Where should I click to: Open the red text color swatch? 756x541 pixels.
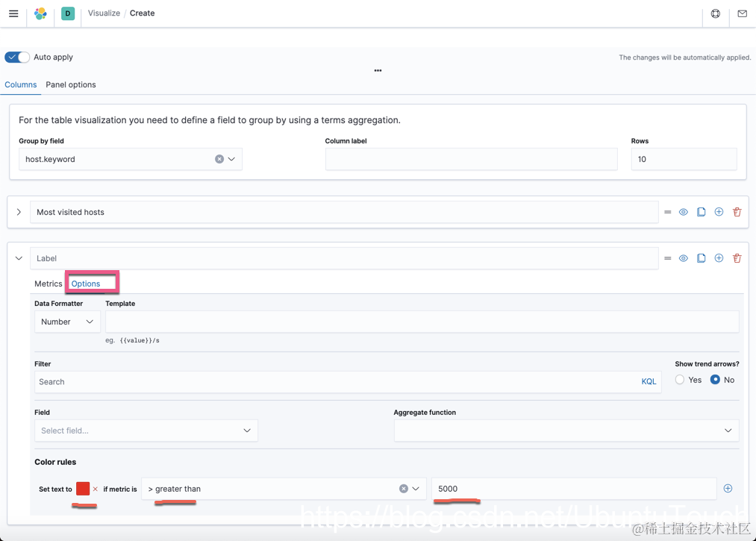pos(83,489)
